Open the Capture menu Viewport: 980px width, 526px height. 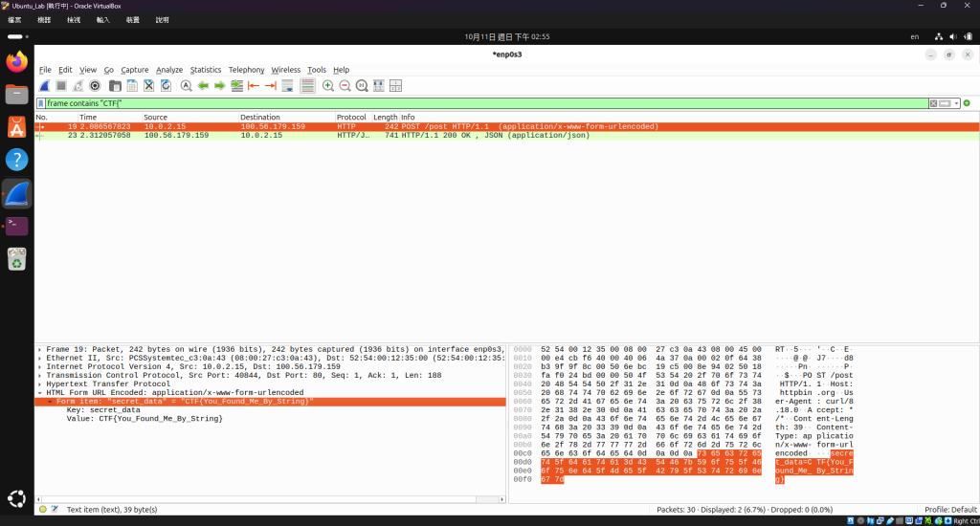[134, 70]
